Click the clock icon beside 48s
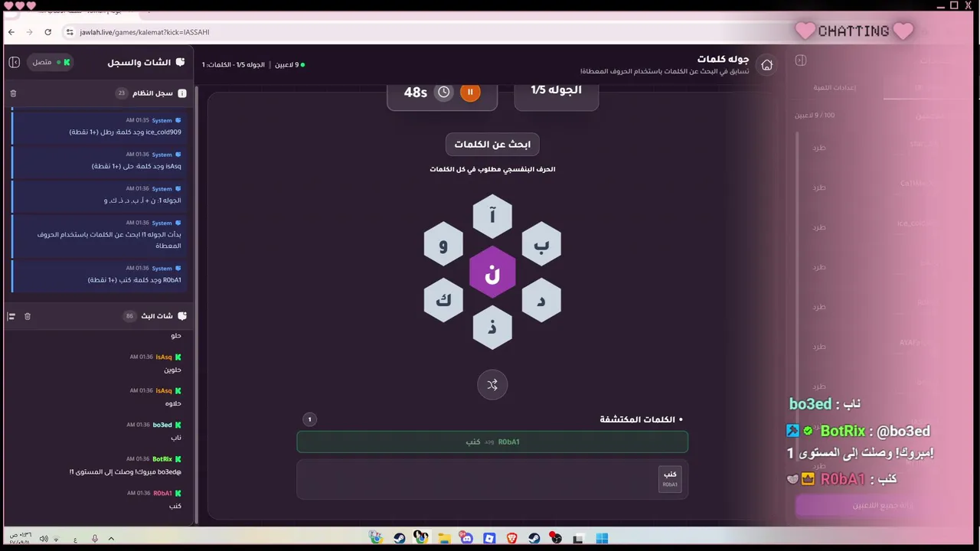The image size is (980, 551). coord(444,92)
